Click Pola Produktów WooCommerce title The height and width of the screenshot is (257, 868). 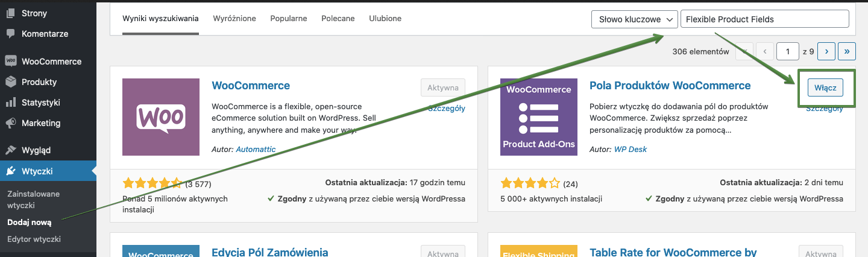pyautogui.click(x=670, y=86)
